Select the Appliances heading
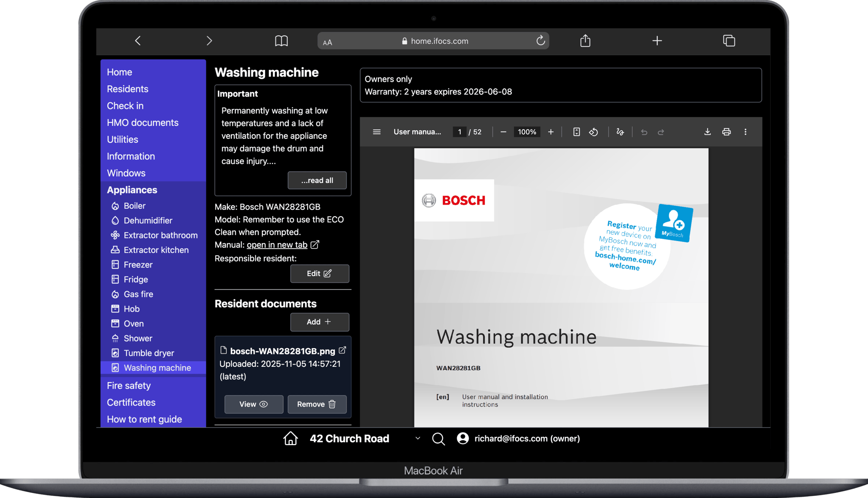Screen dimensions: 868x498 132,190
